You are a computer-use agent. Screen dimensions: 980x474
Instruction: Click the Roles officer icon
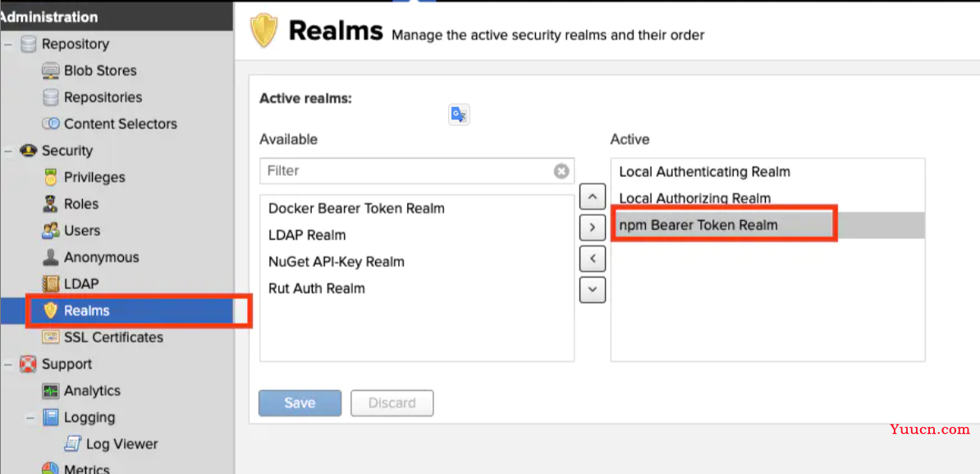(x=51, y=204)
